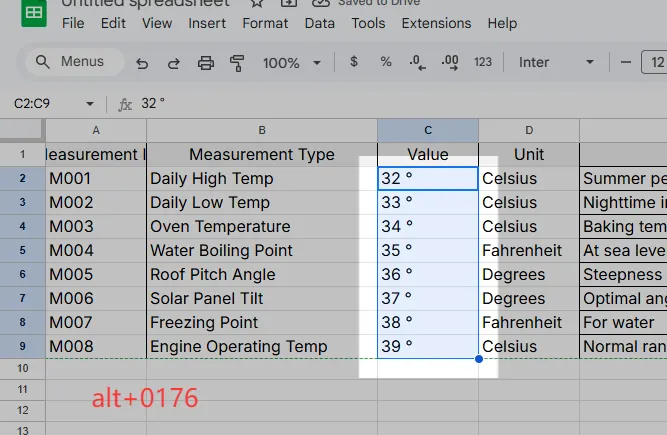Click the Undo arrow in toolbar
This screenshot has height=435, width=667.
coord(142,63)
